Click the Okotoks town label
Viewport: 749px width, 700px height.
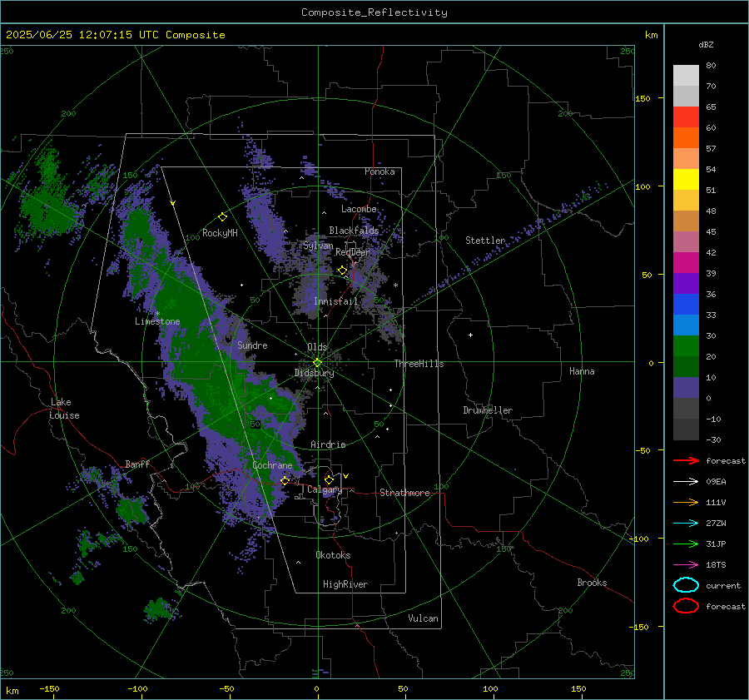(333, 555)
